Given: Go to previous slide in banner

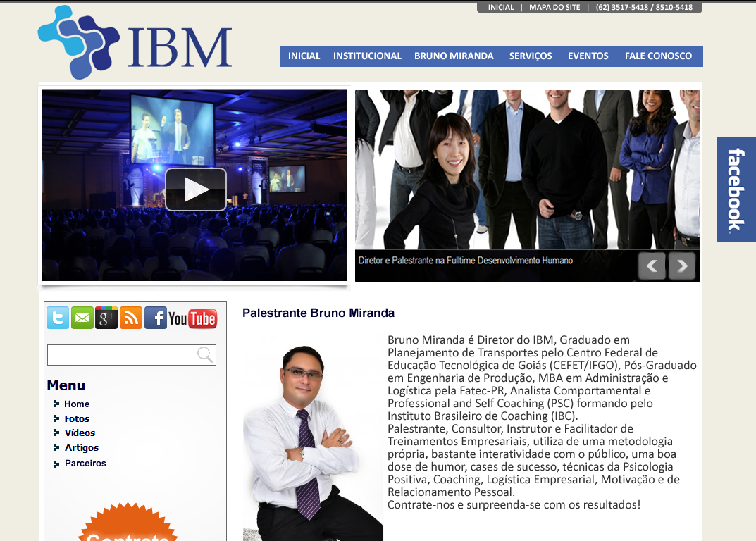Looking at the screenshot, I should point(652,266).
